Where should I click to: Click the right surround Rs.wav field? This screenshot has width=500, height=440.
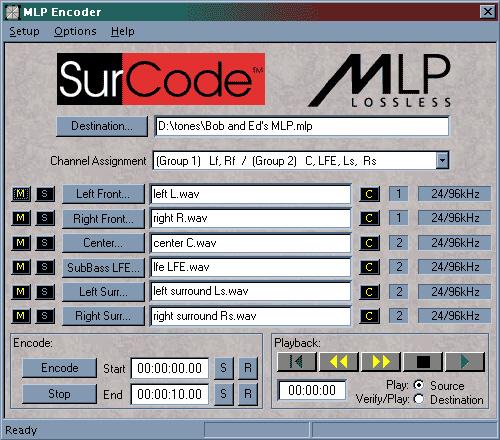[250, 316]
